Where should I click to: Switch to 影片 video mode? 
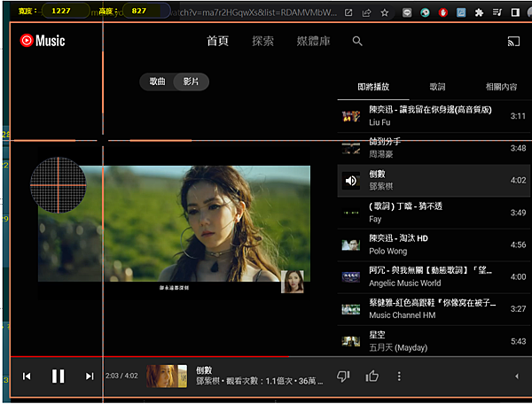click(191, 82)
